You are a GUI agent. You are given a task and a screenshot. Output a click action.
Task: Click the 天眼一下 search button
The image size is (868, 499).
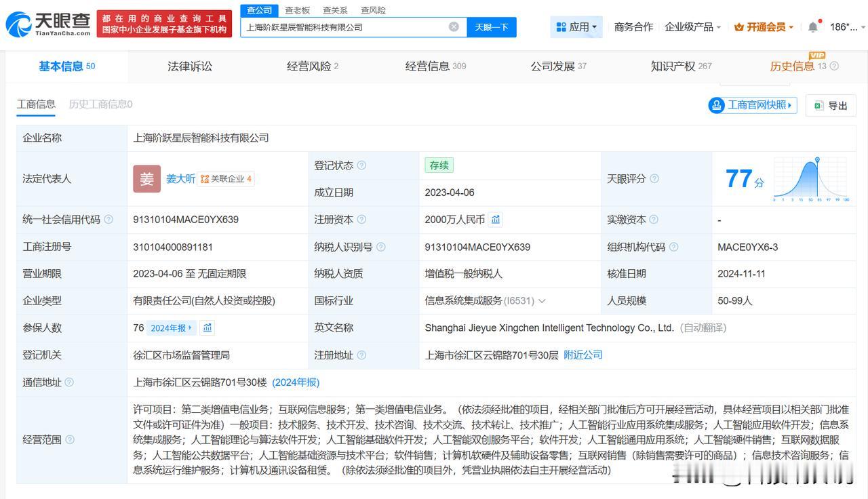coord(492,27)
